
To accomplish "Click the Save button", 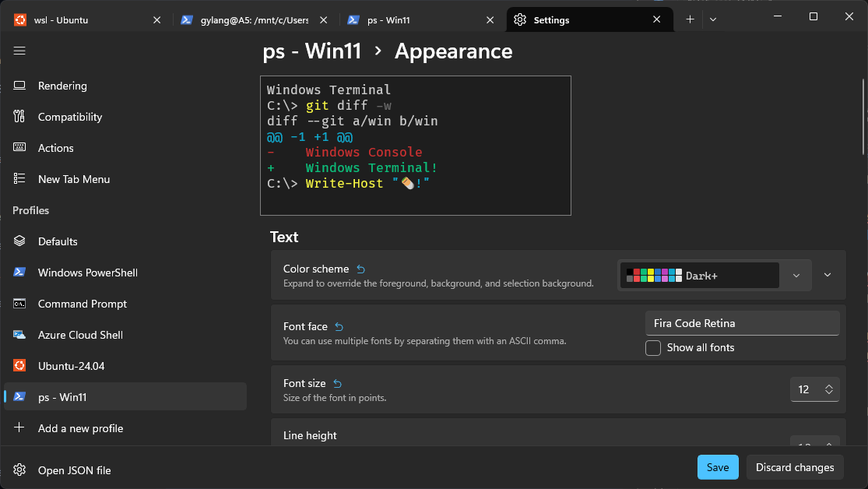I will (x=717, y=467).
